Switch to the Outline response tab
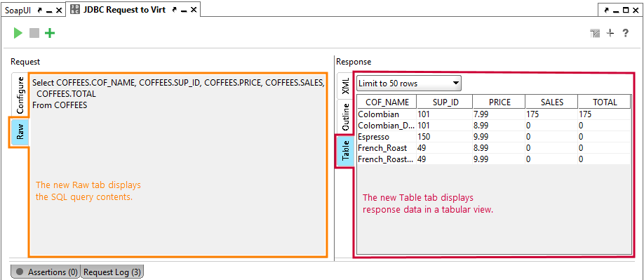The height and width of the screenshot is (280, 644). coord(345,117)
